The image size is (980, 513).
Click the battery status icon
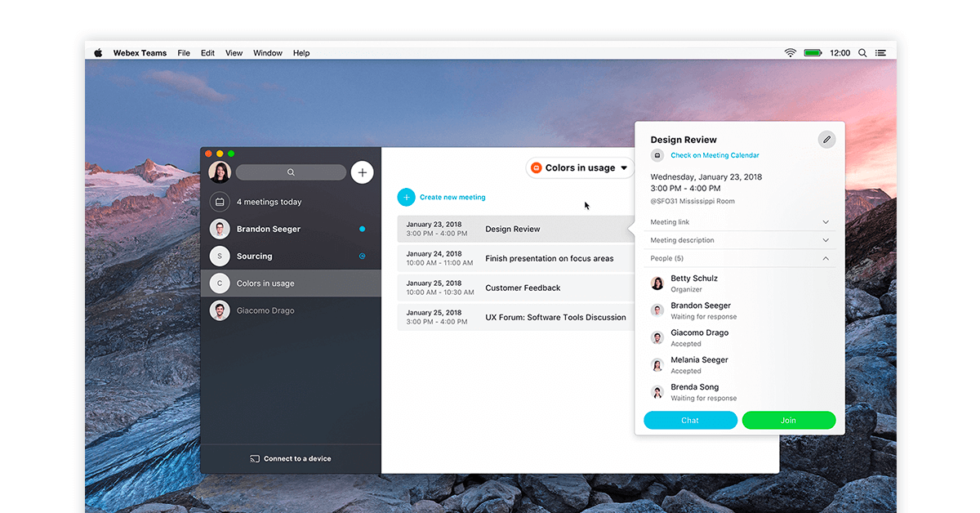coord(813,53)
